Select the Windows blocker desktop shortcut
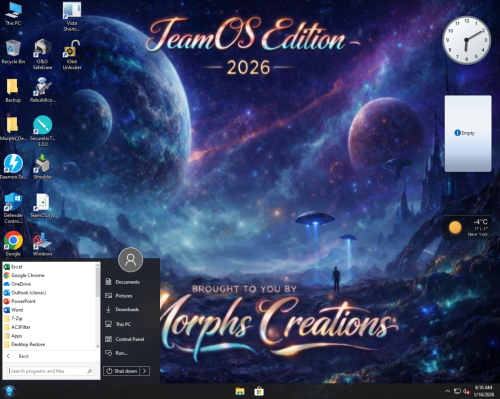 click(x=42, y=244)
